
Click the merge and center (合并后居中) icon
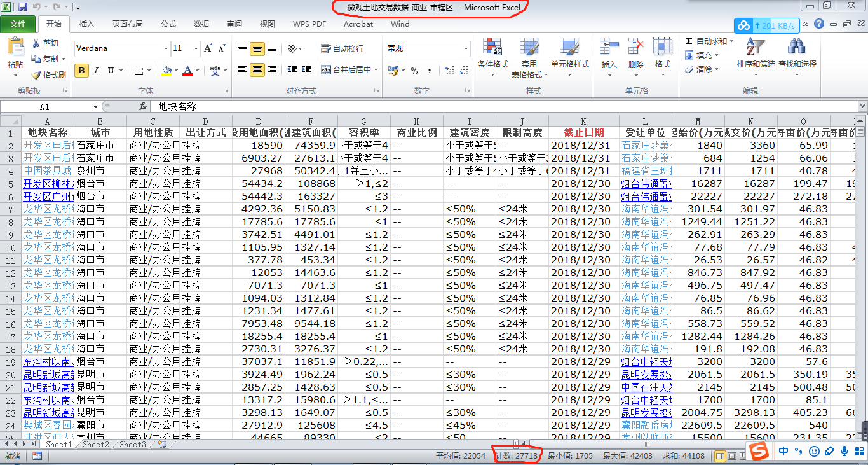coord(326,70)
